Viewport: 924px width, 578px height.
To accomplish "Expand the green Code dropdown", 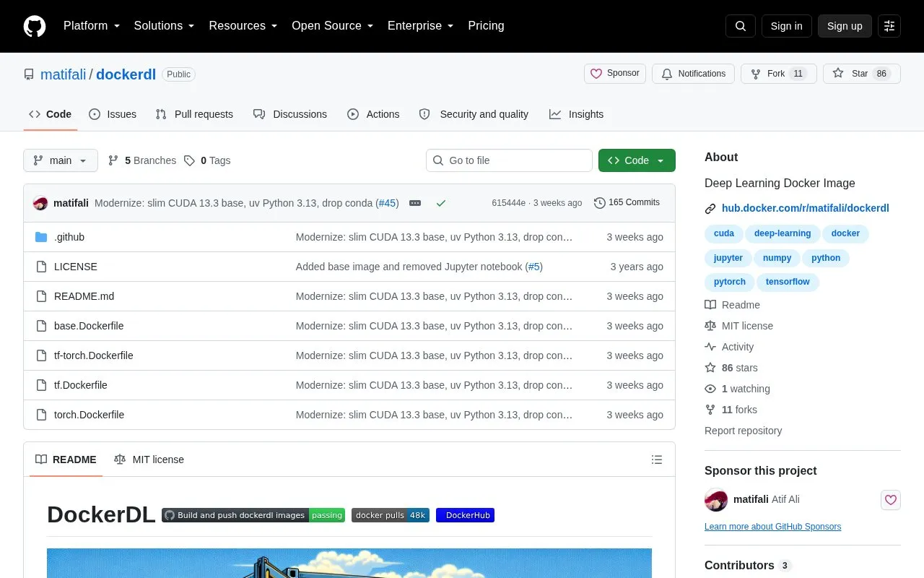I will (x=637, y=160).
